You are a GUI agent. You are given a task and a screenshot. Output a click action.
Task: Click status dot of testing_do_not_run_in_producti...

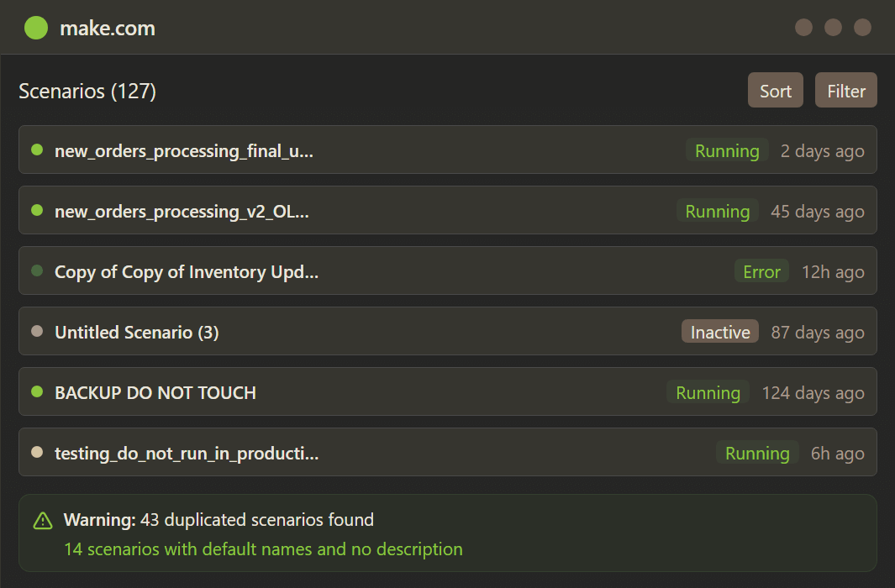coord(37,452)
